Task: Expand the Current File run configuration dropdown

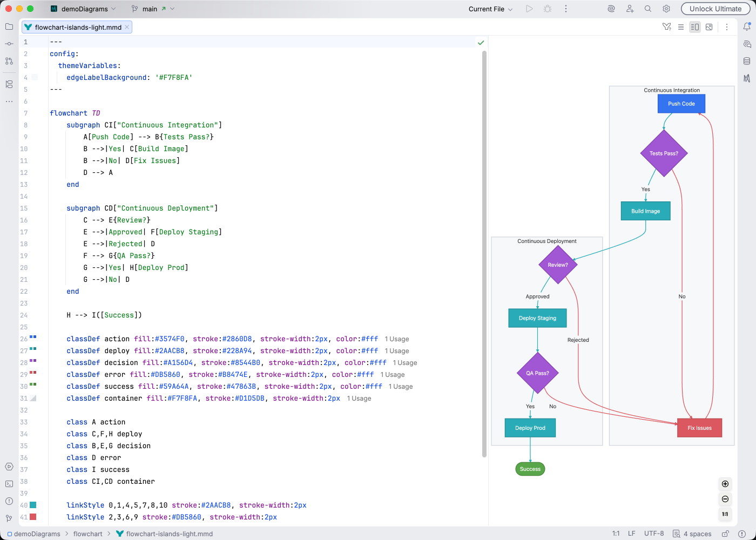Action: click(490, 9)
